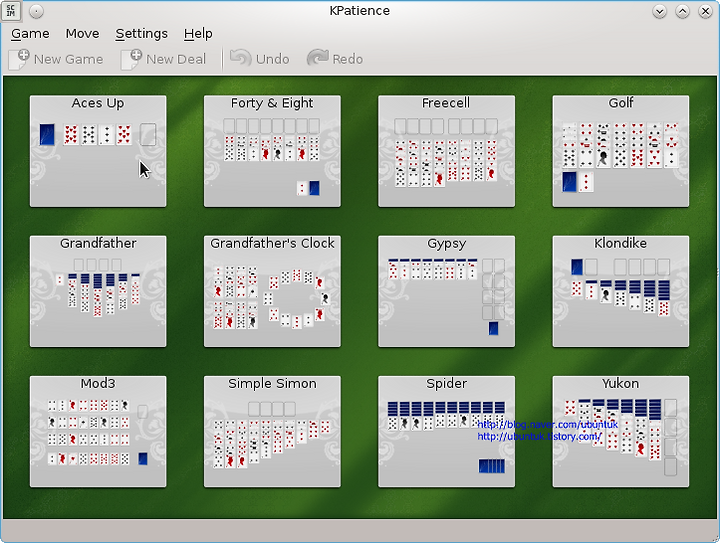This screenshot has height=543, width=720.
Task: Click the Undo toolbar button
Action: click(x=260, y=59)
